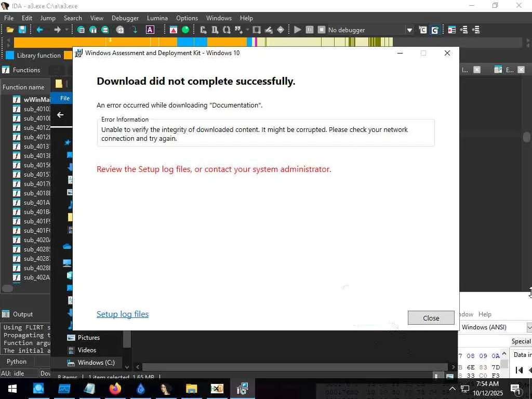
Task: Click the red triangle toolbar icon
Action: (x=174, y=30)
